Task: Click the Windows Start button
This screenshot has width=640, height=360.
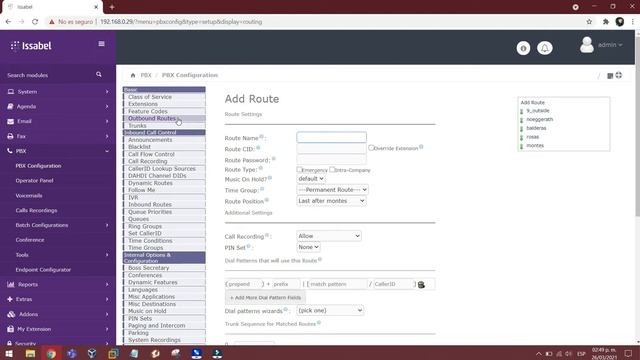Action: click(x=9, y=353)
